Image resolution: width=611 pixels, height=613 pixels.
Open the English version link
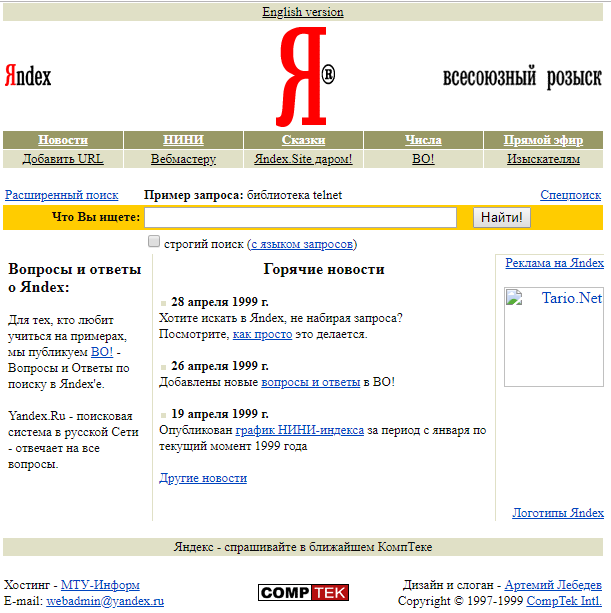tap(303, 12)
